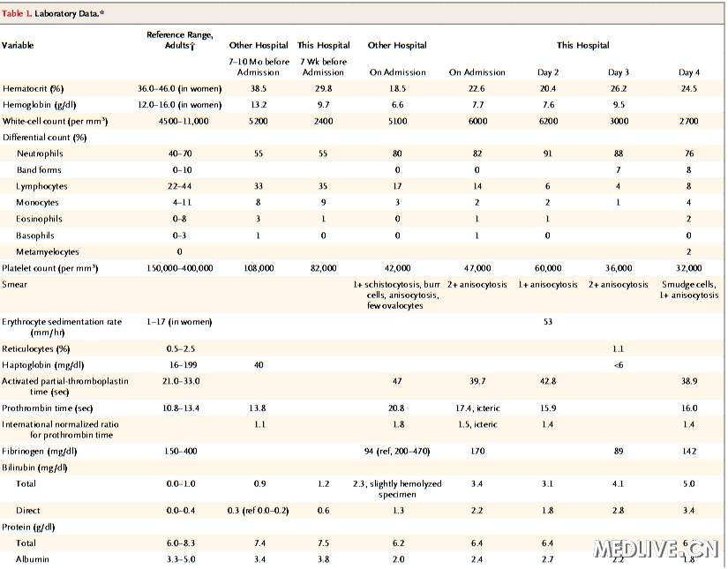Click the Reference Range, Adults header
Viewport: 728px width, 569px height.
point(179,39)
